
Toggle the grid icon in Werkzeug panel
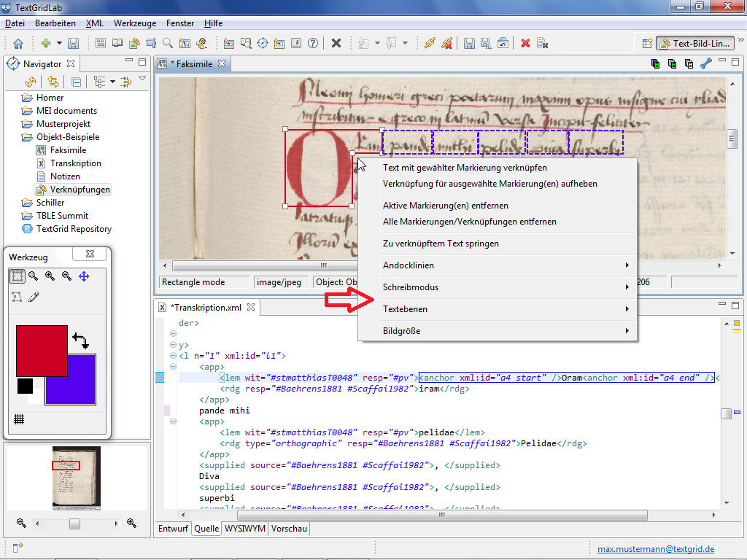pos(19,419)
